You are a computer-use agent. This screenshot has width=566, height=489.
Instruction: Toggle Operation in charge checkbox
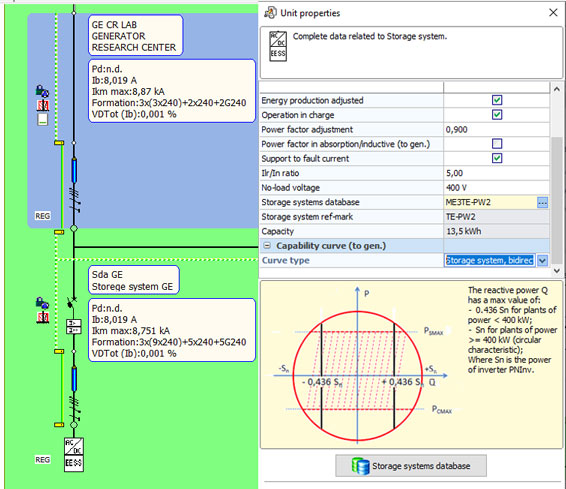[x=497, y=115]
